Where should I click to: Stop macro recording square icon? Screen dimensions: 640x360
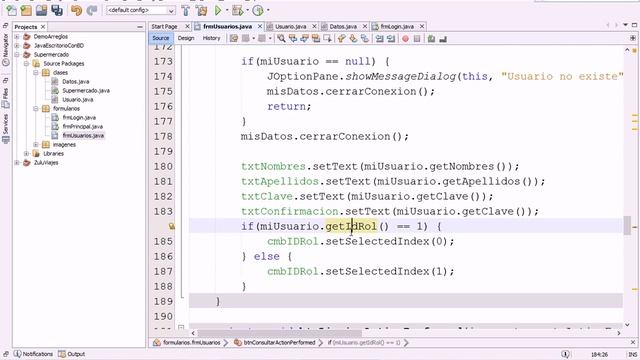click(x=417, y=38)
